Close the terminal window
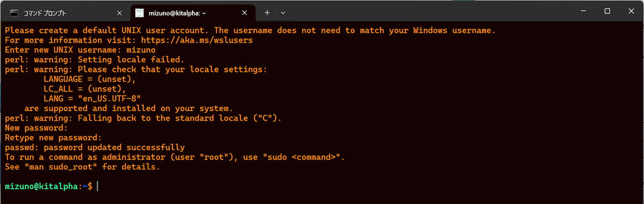The height and width of the screenshot is (204, 644). pos(631,11)
